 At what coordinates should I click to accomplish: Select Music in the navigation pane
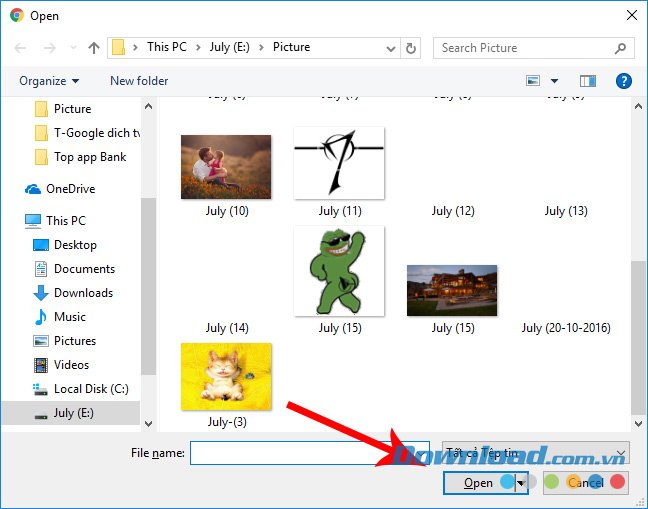(69, 317)
